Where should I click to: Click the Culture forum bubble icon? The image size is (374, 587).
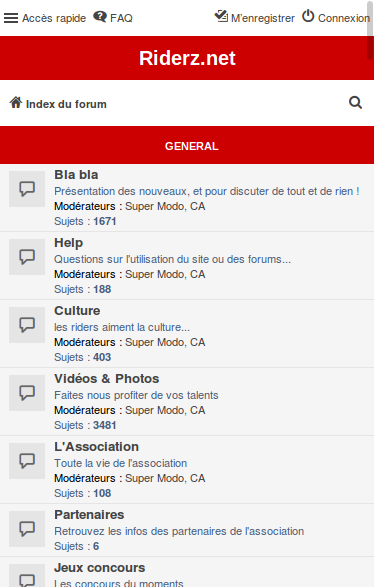[x=27, y=325]
